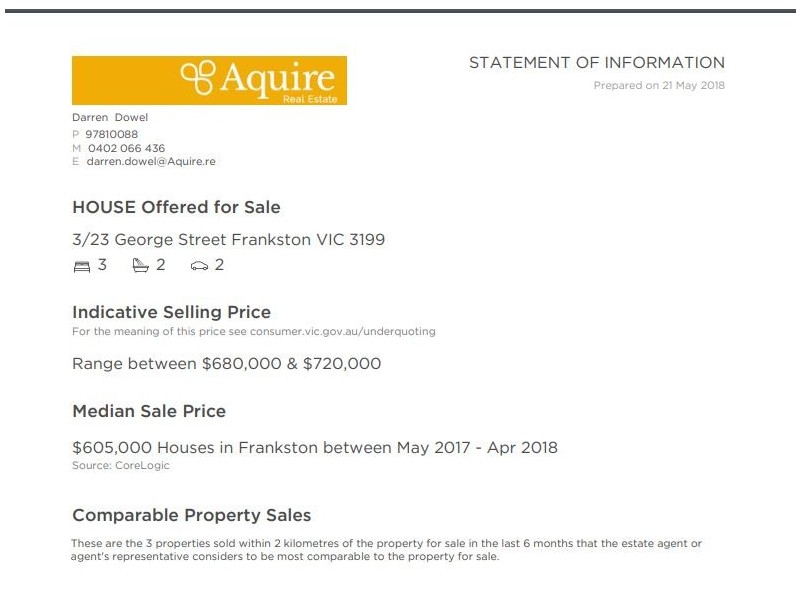
Task: Select the orange Aquire Real Estate banner
Action: (209, 81)
